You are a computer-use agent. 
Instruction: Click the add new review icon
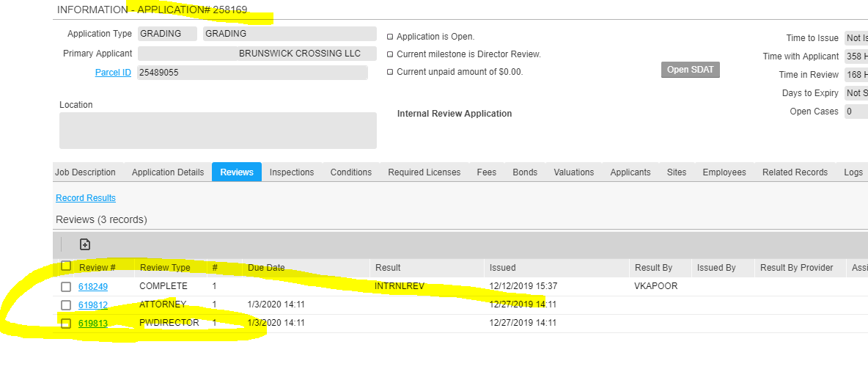(x=85, y=244)
